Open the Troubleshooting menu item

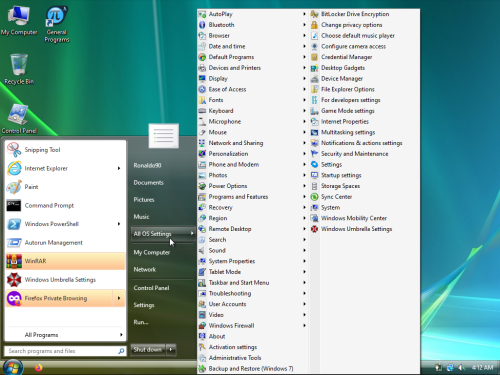click(x=253, y=293)
